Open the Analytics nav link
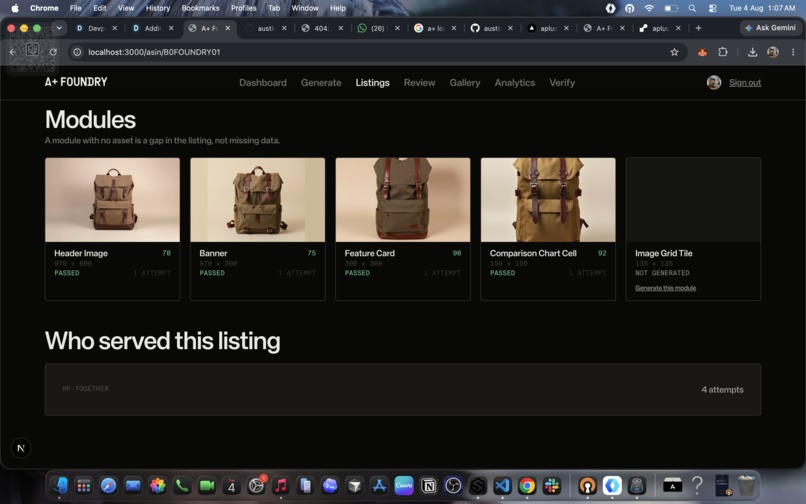Image resolution: width=806 pixels, height=504 pixels. (x=515, y=83)
